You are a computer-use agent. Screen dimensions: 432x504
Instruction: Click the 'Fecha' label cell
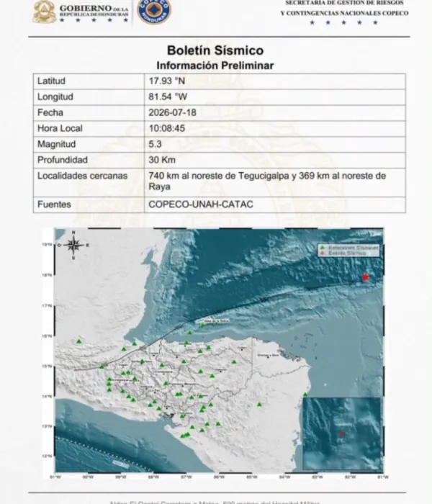point(89,112)
